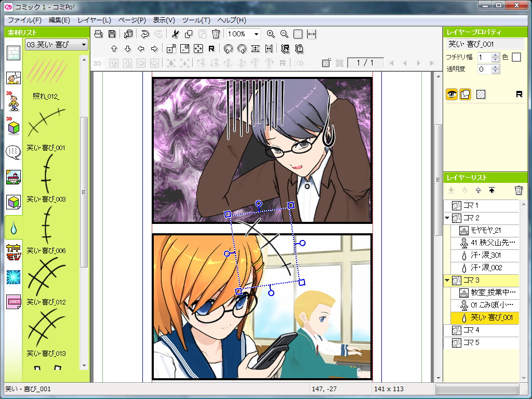Open the ファイル(F) menu
This screenshot has height=399, width=532.
[24, 20]
